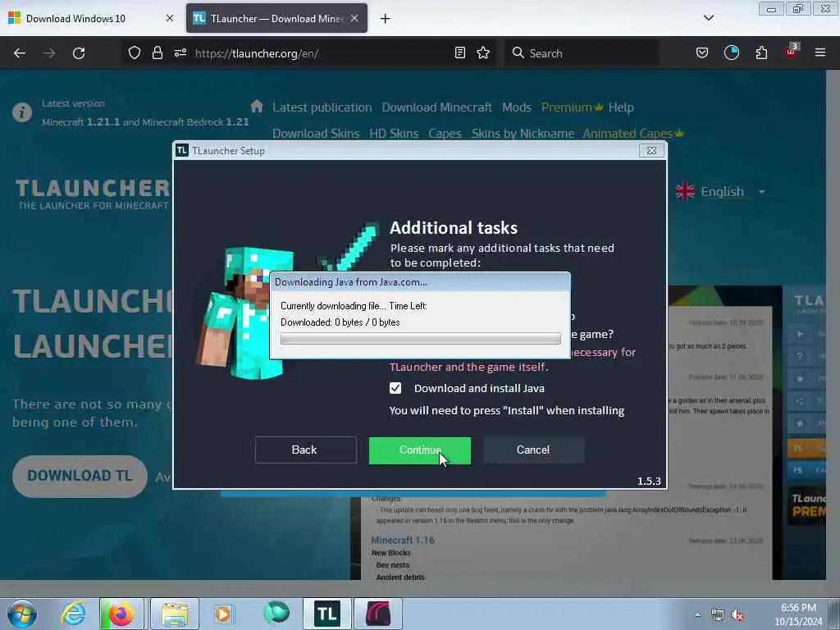Click the network tray icon

(717, 615)
